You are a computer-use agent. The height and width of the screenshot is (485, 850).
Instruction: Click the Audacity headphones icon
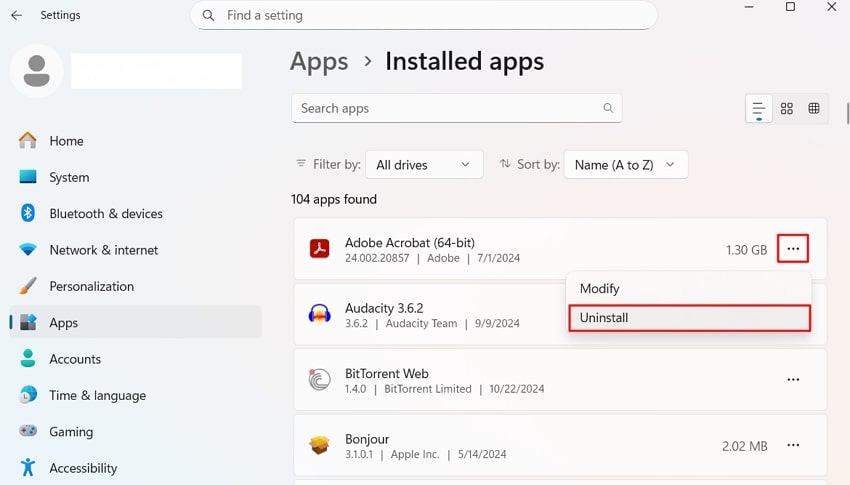pos(319,314)
